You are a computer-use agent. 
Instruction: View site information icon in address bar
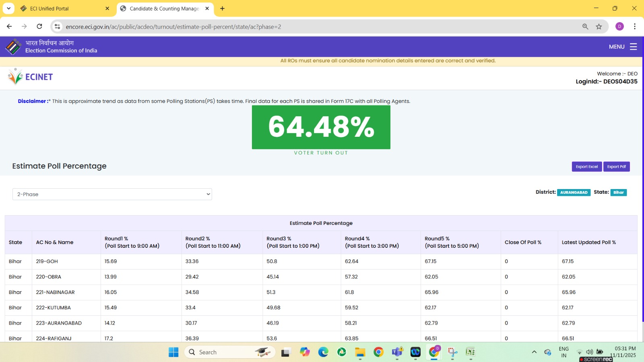[58, 27]
